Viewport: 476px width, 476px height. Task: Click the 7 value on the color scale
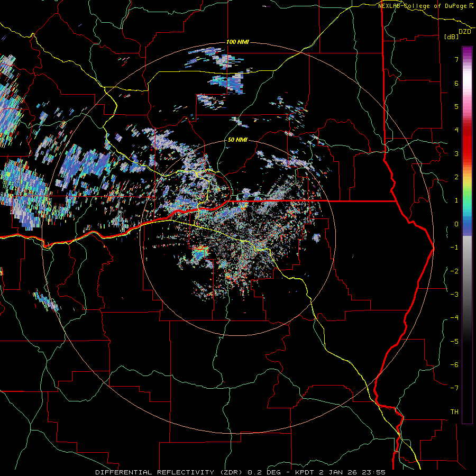point(456,59)
